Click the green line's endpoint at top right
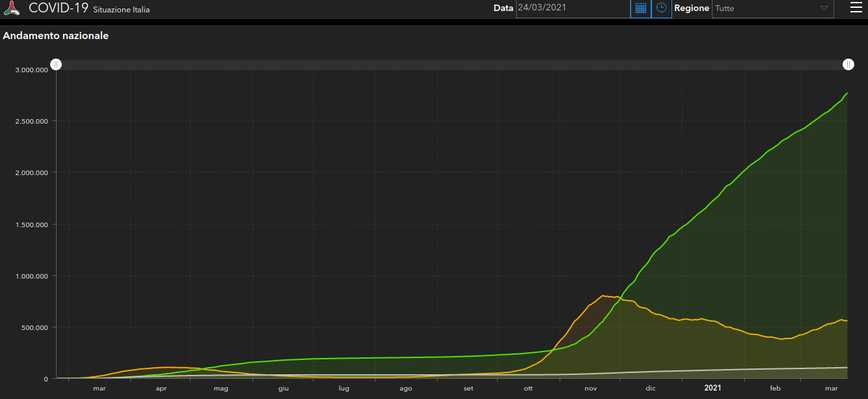The width and height of the screenshot is (868, 399). point(847,93)
